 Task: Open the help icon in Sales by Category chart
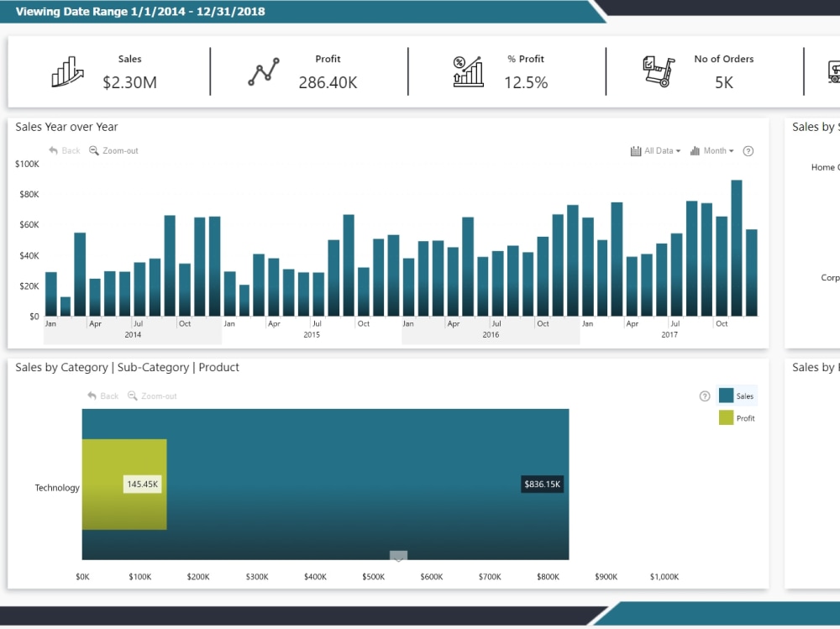click(x=705, y=396)
